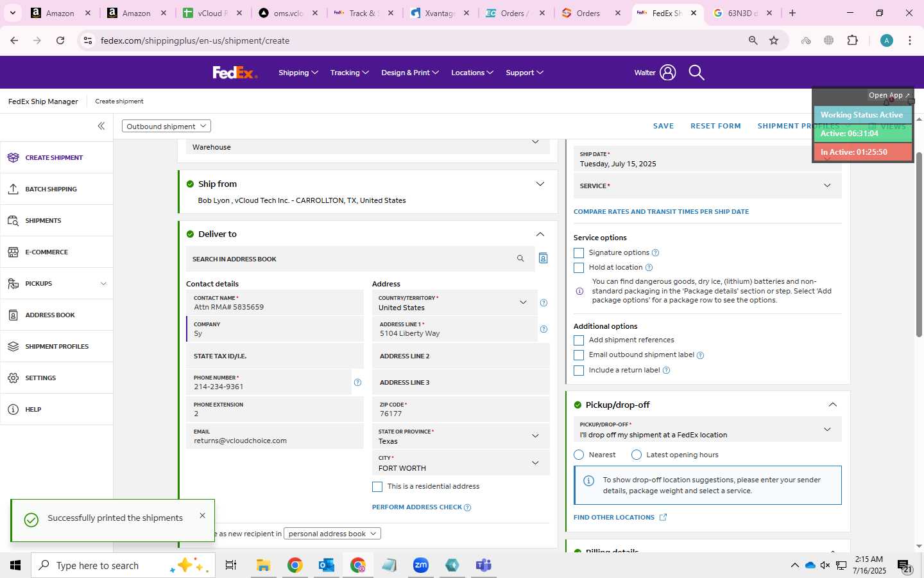924x578 pixels.
Task: Open the Pickup/drop-off method dropdown
Action: (707, 429)
